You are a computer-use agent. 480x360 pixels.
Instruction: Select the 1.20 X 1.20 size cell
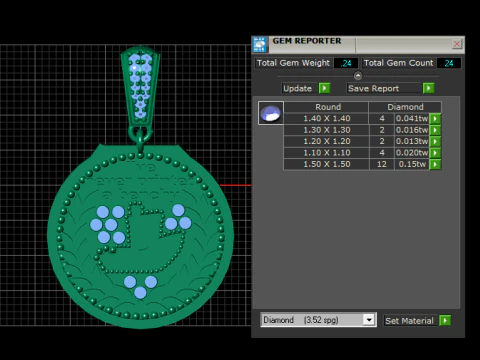click(x=327, y=141)
